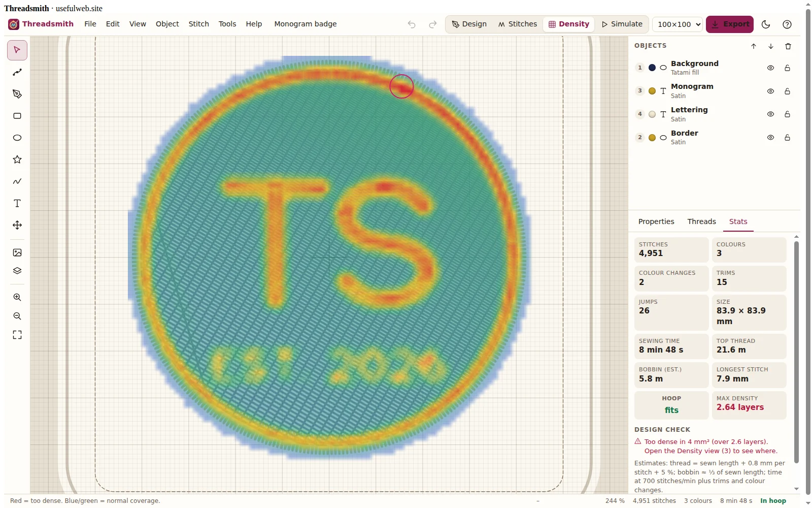Select the Star shape tool
The width and height of the screenshot is (812, 508).
pos(17,160)
